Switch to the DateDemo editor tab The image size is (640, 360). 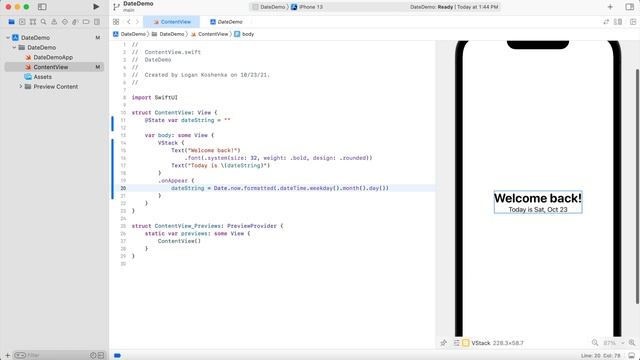[x=226, y=22]
